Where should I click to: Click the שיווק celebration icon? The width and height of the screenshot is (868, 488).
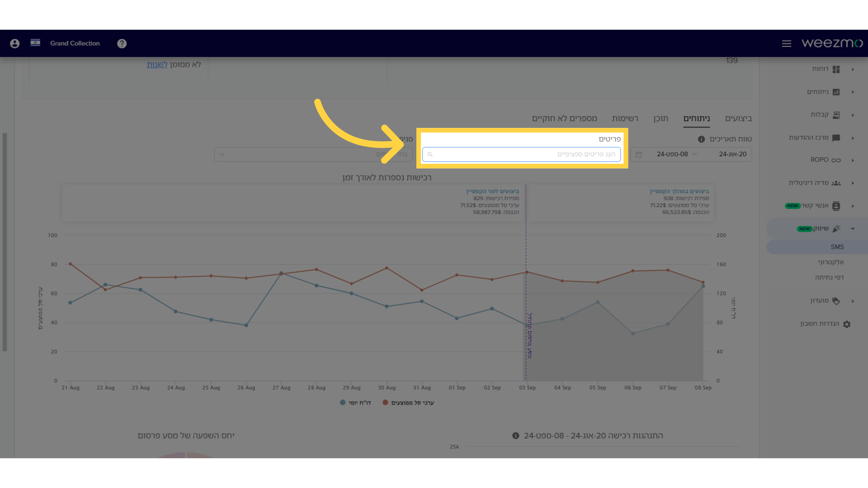(x=836, y=229)
